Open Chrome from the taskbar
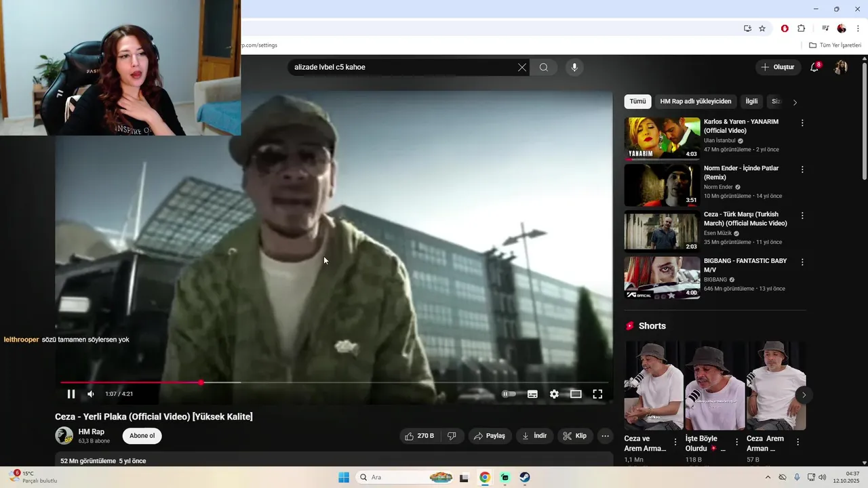The width and height of the screenshot is (868, 488). click(485, 477)
